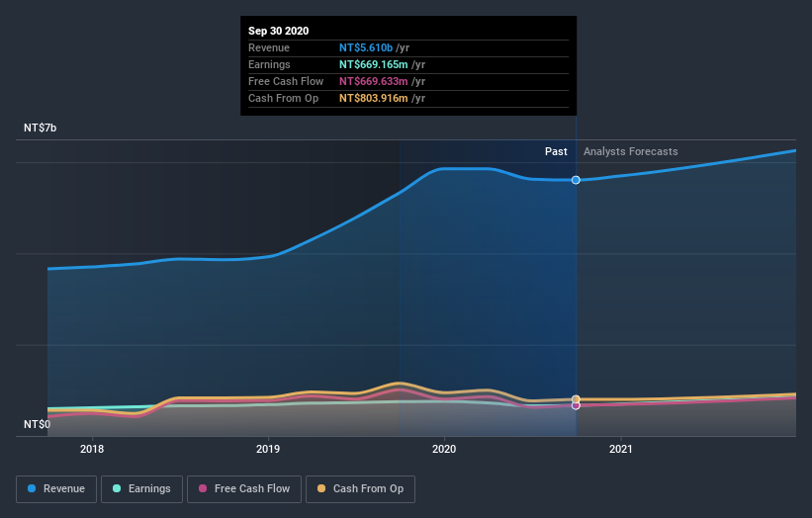The height and width of the screenshot is (518, 812).
Task: Click the NT$0 y-axis label
Action: click(38, 424)
